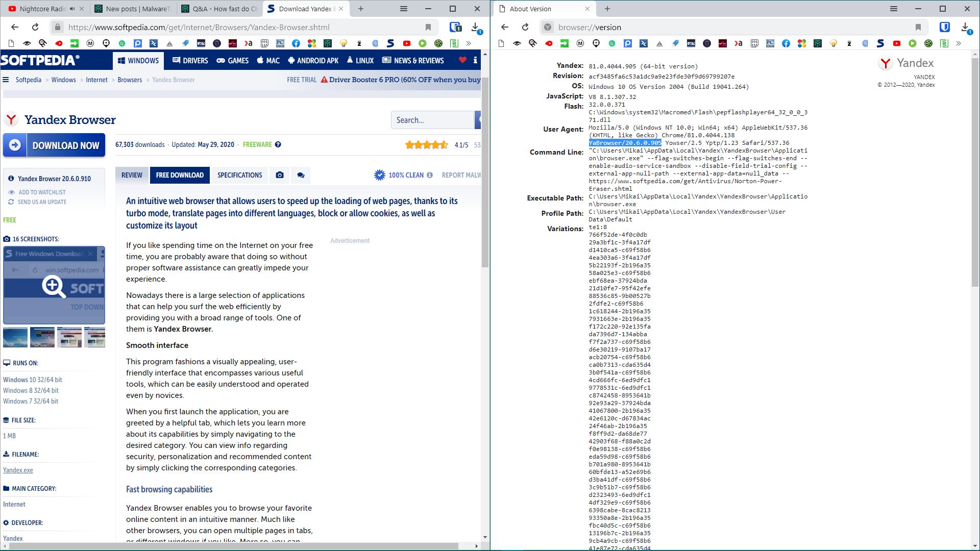
Task: Open the Drivers section in Softpedia
Action: [x=190, y=60]
